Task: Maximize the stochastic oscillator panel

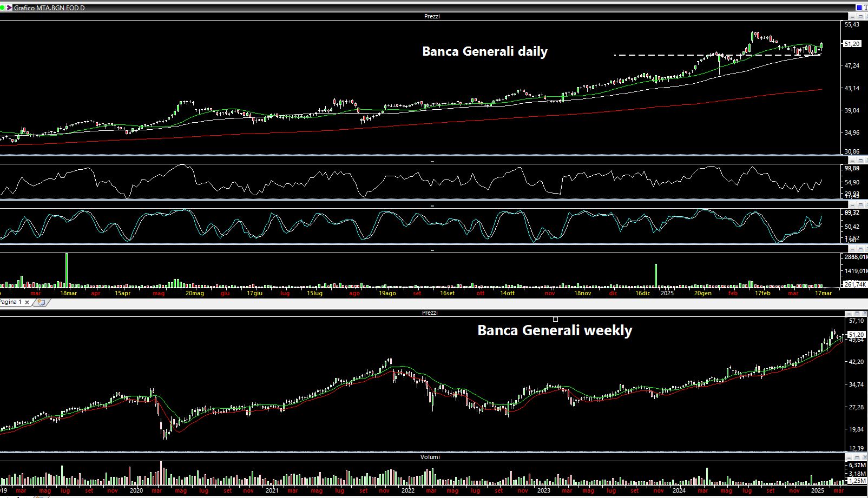Action: tap(860, 205)
